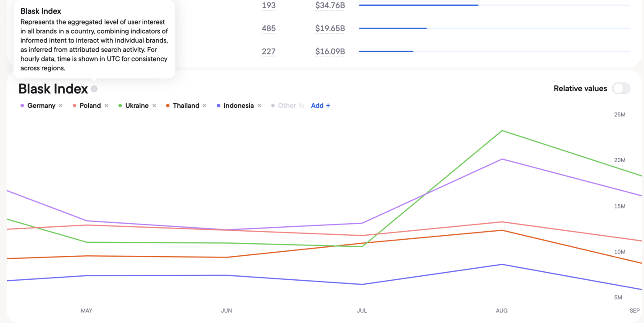
Task: Delete Thailand from the chart with x icon
Action: (205, 106)
